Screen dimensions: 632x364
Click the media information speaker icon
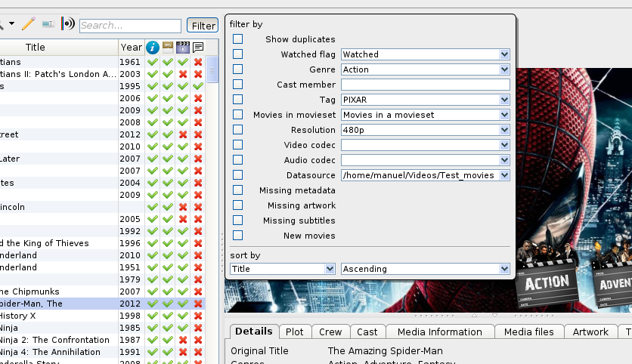click(68, 23)
